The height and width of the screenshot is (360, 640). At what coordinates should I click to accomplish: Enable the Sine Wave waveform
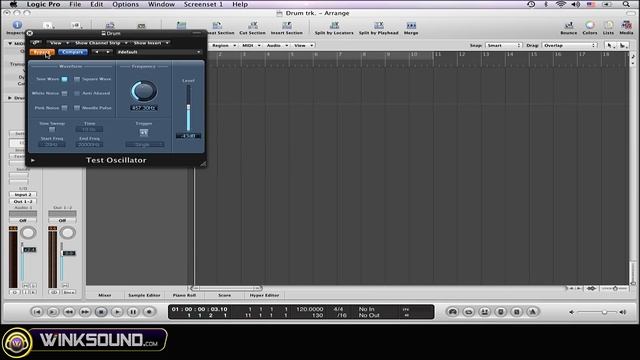64,79
